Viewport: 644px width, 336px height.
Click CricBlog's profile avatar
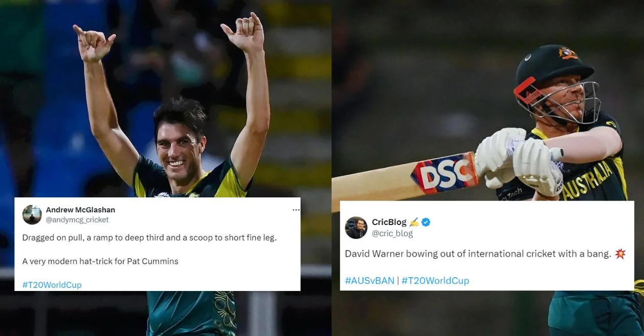click(x=356, y=228)
